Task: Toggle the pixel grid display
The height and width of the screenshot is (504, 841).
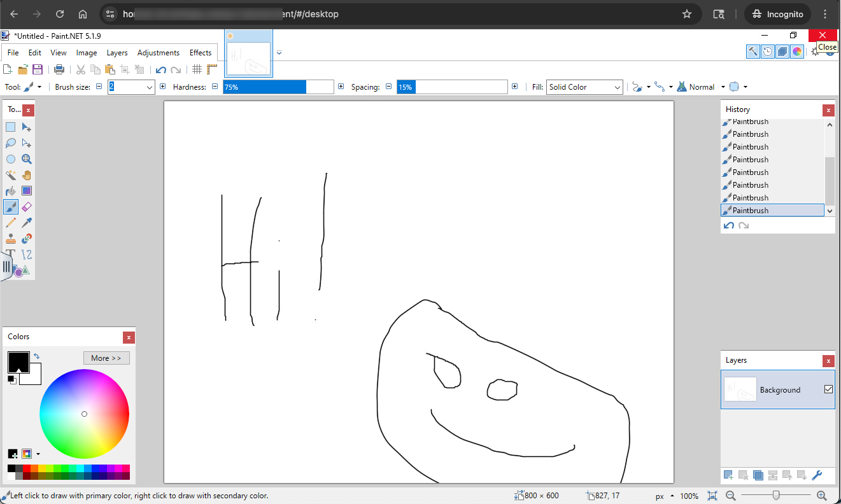Action: pyautogui.click(x=197, y=69)
